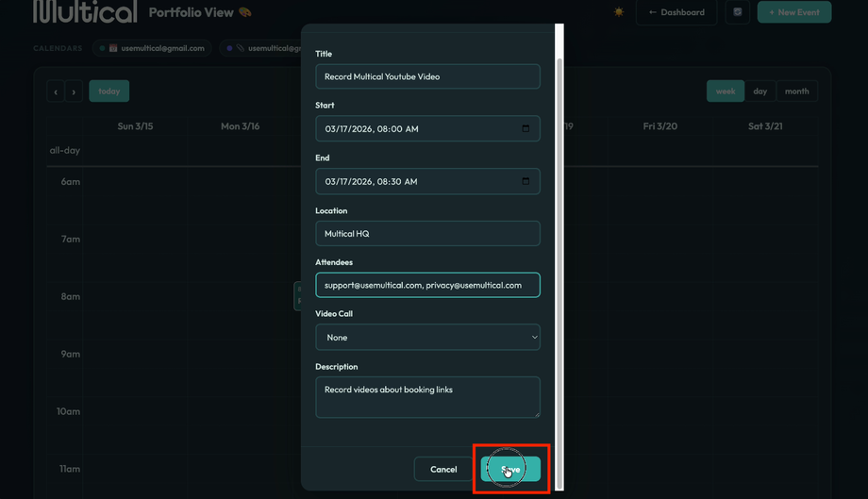This screenshot has height=499, width=868.
Task: Select the Sat 3/21 column header
Action: click(x=765, y=126)
